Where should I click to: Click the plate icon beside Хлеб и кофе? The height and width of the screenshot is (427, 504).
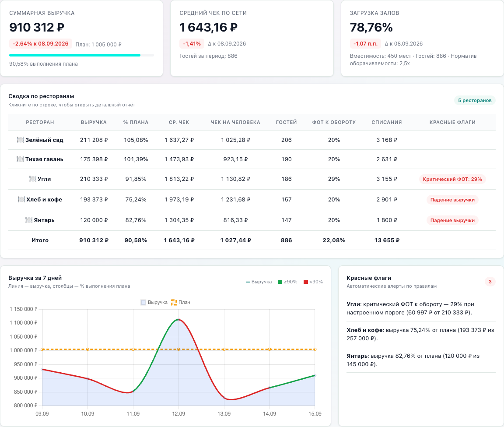tap(21, 199)
